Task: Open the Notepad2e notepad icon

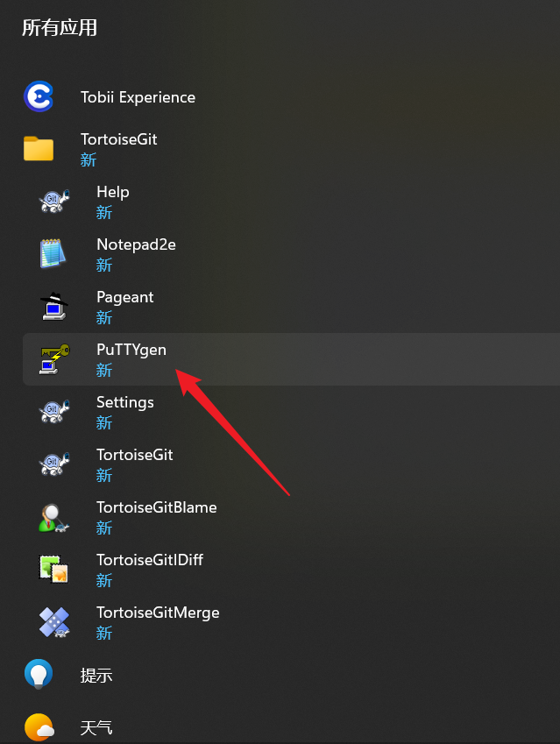Action: (54, 254)
